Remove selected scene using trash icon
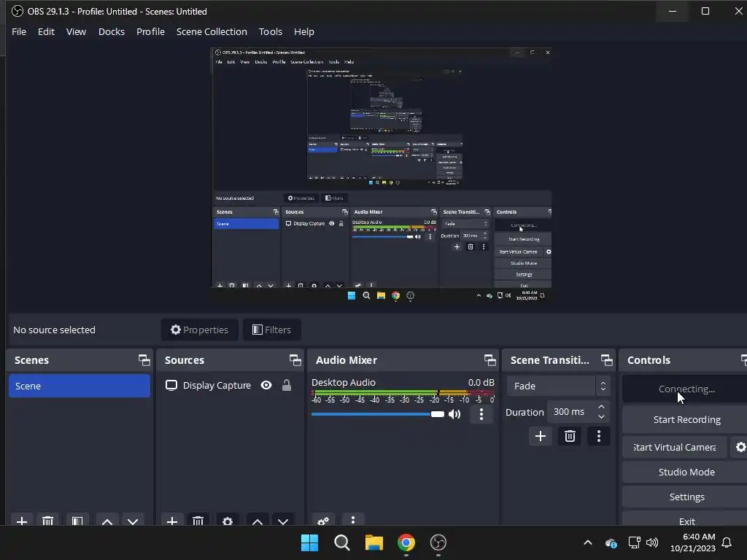This screenshot has height=560, width=747. pos(47,521)
